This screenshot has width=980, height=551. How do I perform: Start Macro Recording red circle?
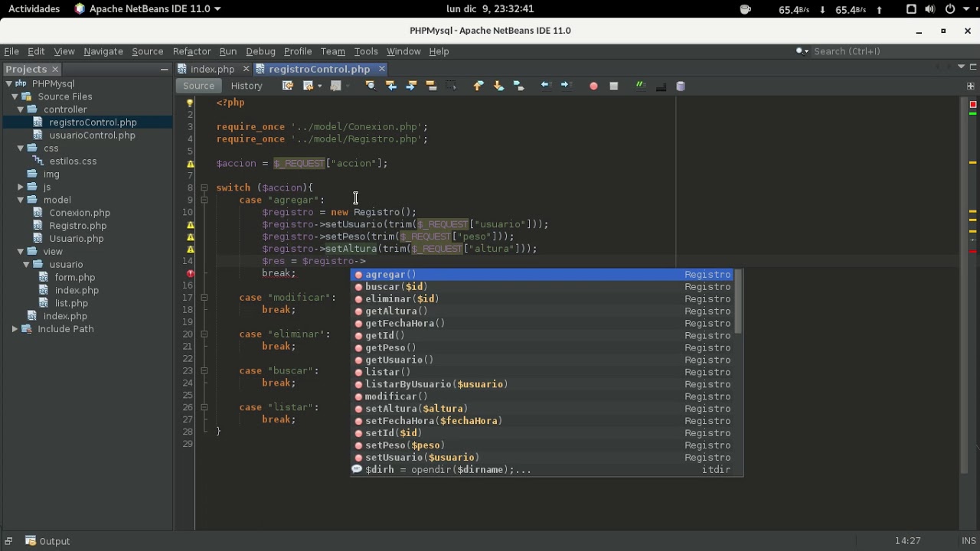593,86
